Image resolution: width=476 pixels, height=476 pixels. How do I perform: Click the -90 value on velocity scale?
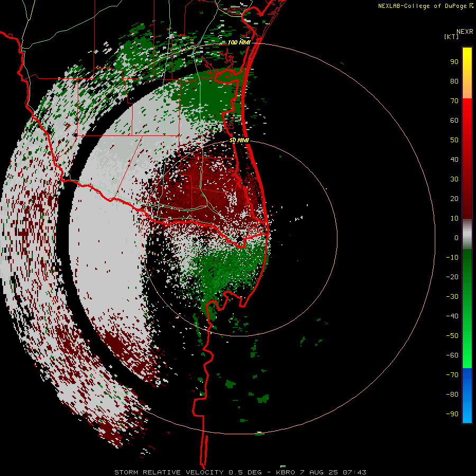point(452,414)
